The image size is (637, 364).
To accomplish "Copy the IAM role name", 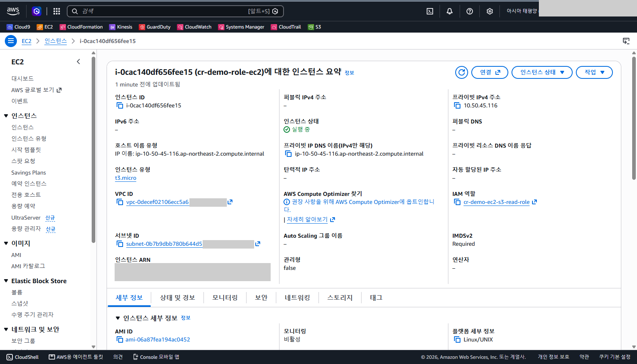I will point(457,202).
